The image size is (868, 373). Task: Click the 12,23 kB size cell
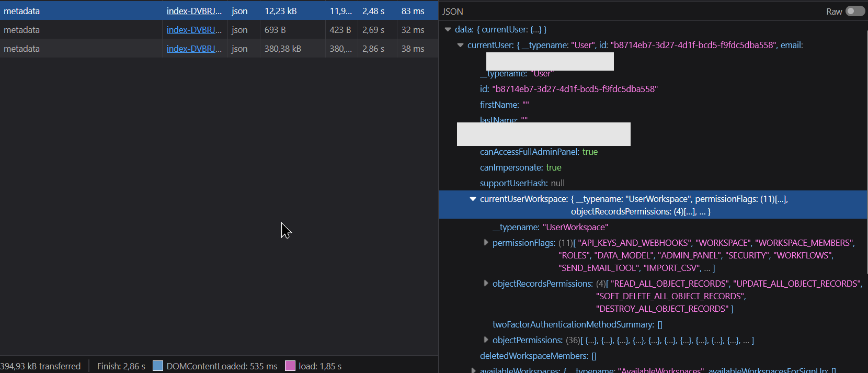click(x=292, y=11)
